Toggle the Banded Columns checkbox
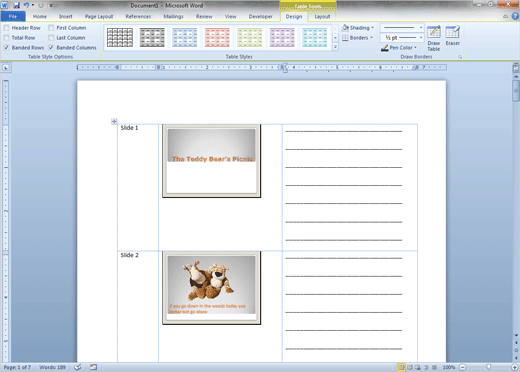 [51, 48]
